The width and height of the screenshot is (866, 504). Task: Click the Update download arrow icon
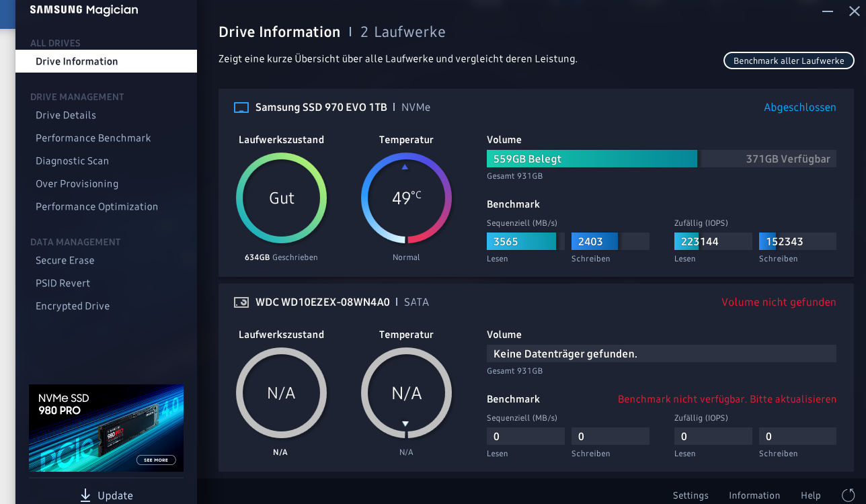click(x=85, y=495)
